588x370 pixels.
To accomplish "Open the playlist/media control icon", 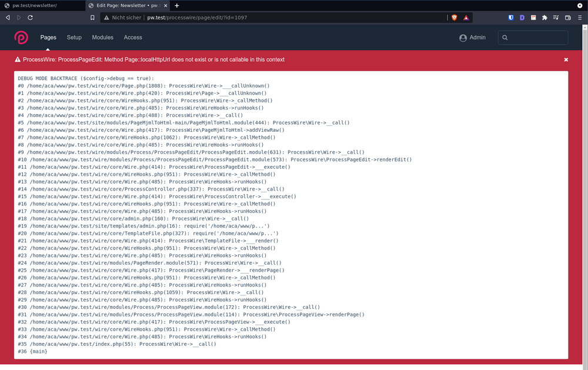I will 556,18.
